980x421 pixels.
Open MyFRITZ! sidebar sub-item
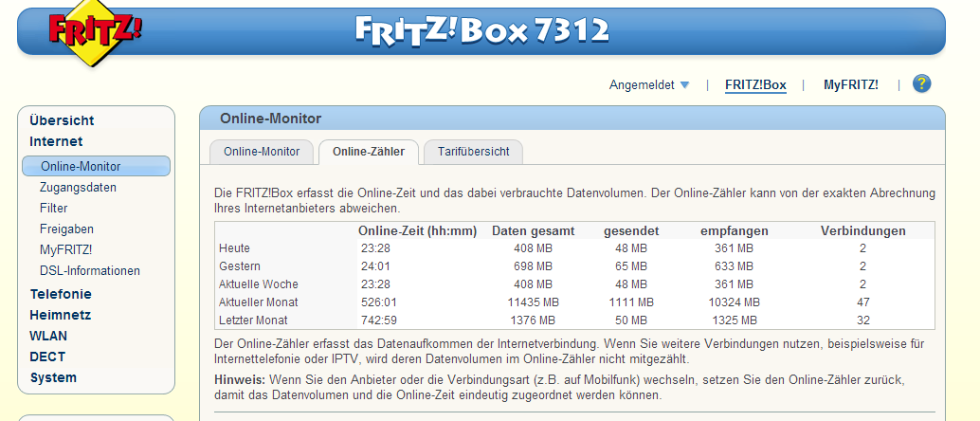click(65, 249)
